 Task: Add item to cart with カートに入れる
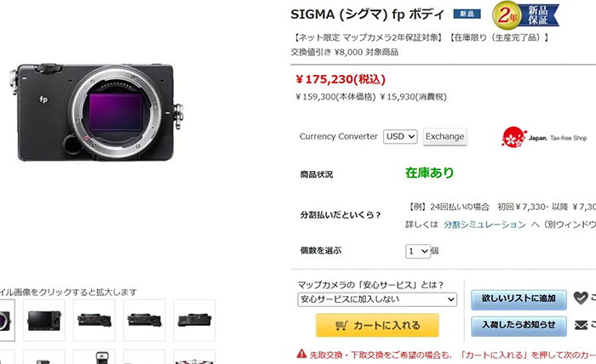point(377,325)
